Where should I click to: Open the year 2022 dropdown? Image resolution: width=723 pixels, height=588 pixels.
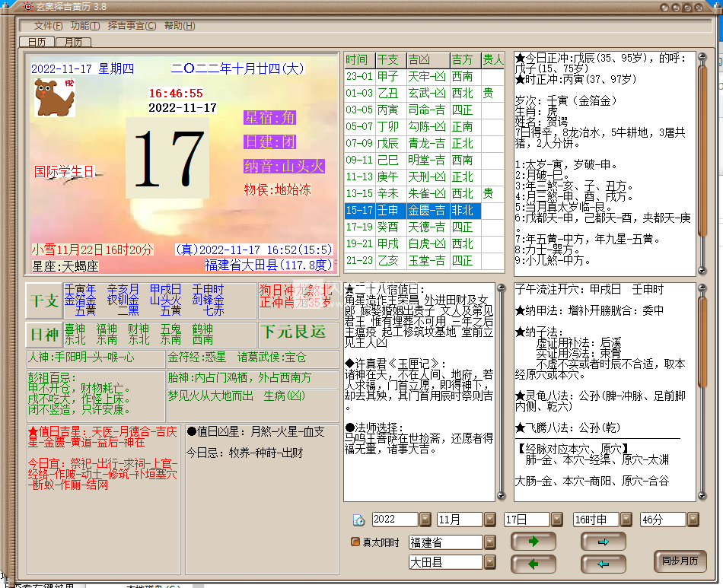[x=425, y=520]
